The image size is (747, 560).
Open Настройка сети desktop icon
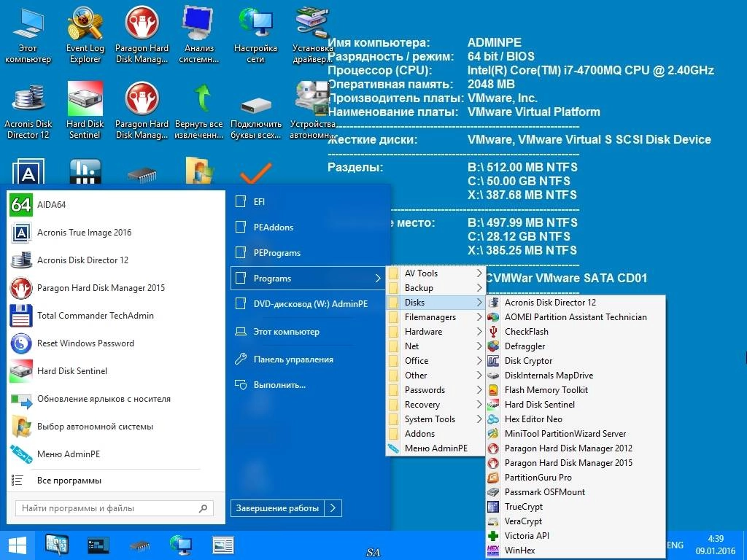pos(255,35)
